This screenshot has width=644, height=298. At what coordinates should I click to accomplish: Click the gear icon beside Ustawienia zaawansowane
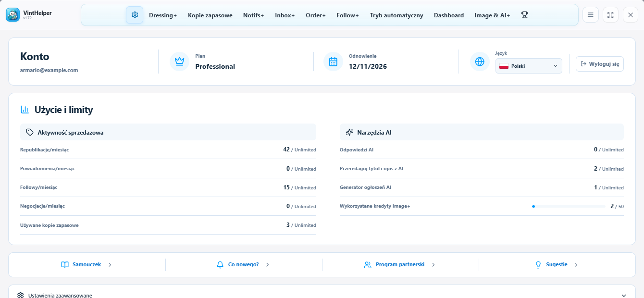point(21,296)
